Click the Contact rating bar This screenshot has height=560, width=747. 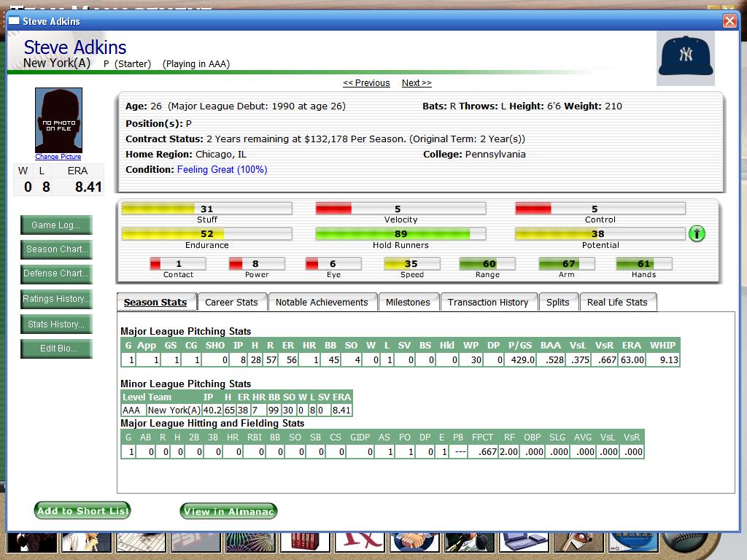tap(178, 264)
